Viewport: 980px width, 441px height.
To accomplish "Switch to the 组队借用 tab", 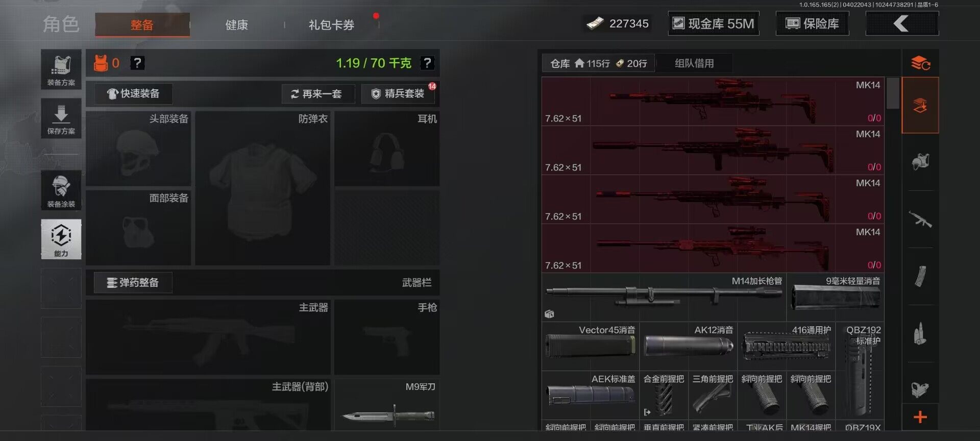I will pyautogui.click(x=694, y=63).
